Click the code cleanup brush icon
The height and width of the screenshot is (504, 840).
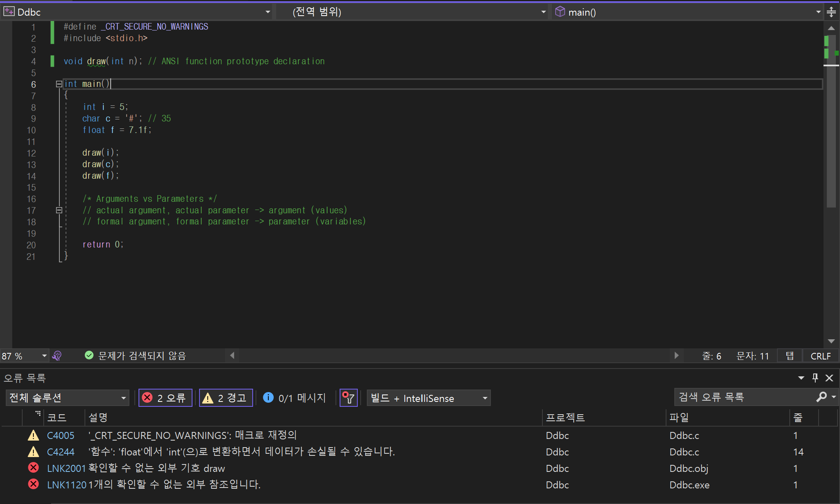click(x=57, y=356)
